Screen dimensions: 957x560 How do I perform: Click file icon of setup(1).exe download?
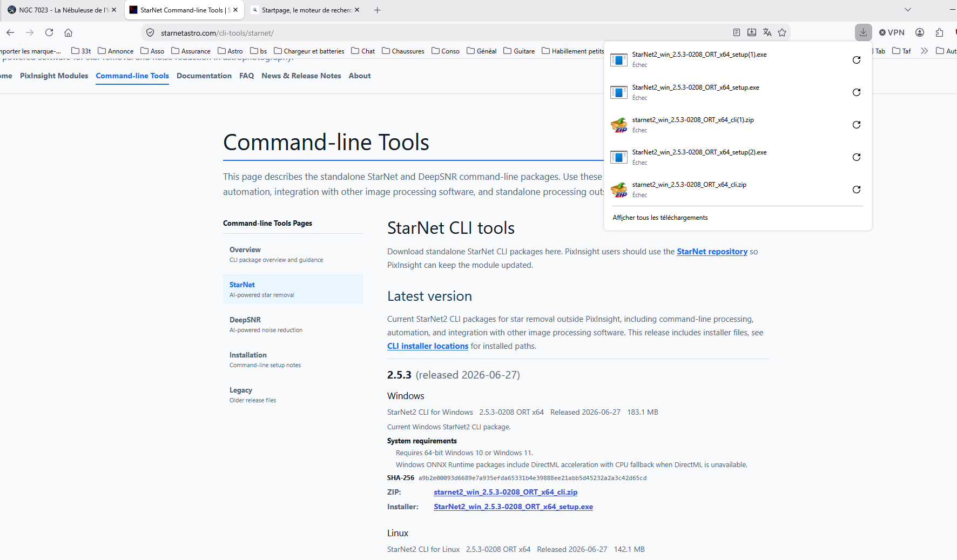pos(619,60)
